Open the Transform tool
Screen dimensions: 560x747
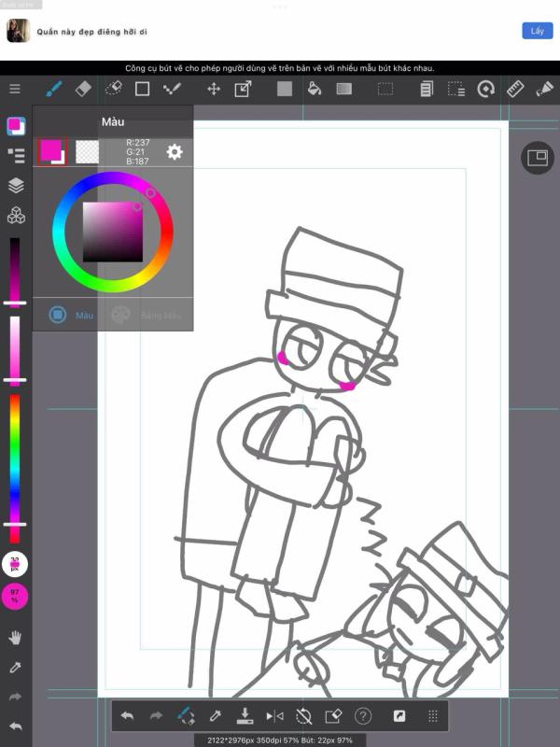243,89
